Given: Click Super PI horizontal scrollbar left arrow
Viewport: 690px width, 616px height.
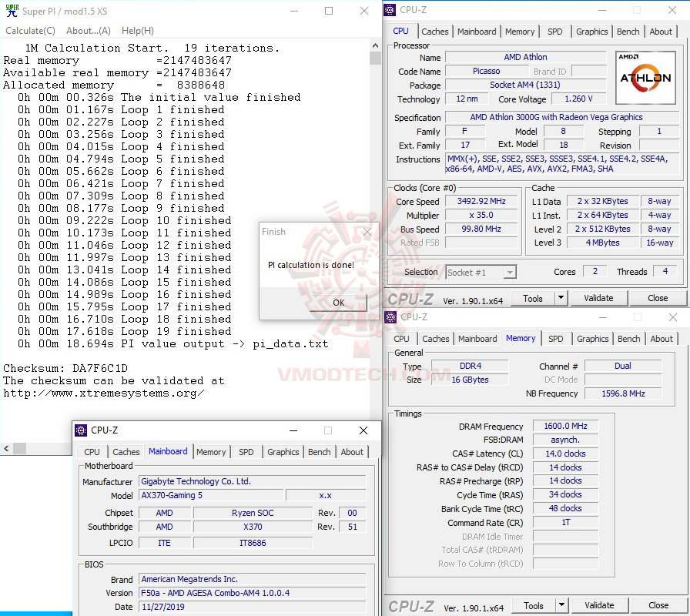Looking at the screenshot, I should [6, 449].
